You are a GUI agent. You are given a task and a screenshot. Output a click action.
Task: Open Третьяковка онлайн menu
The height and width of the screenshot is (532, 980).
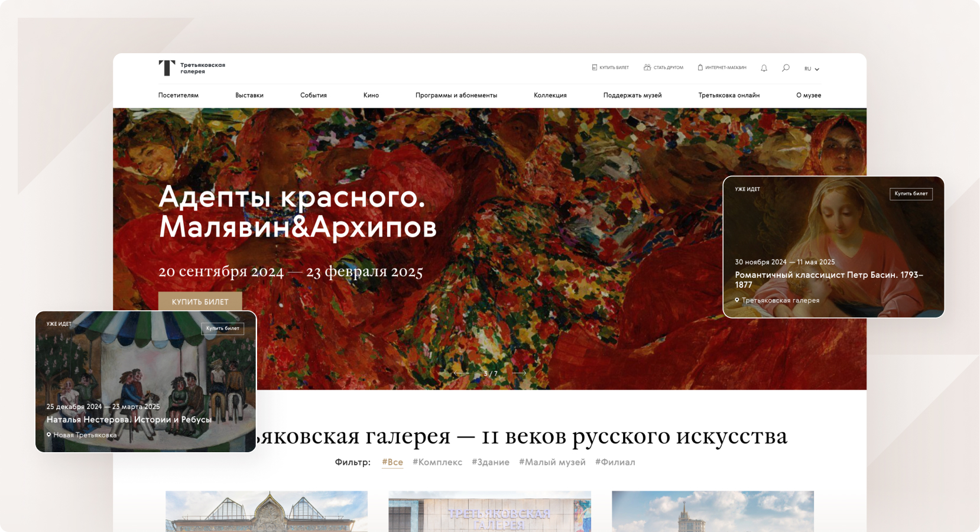729,95
